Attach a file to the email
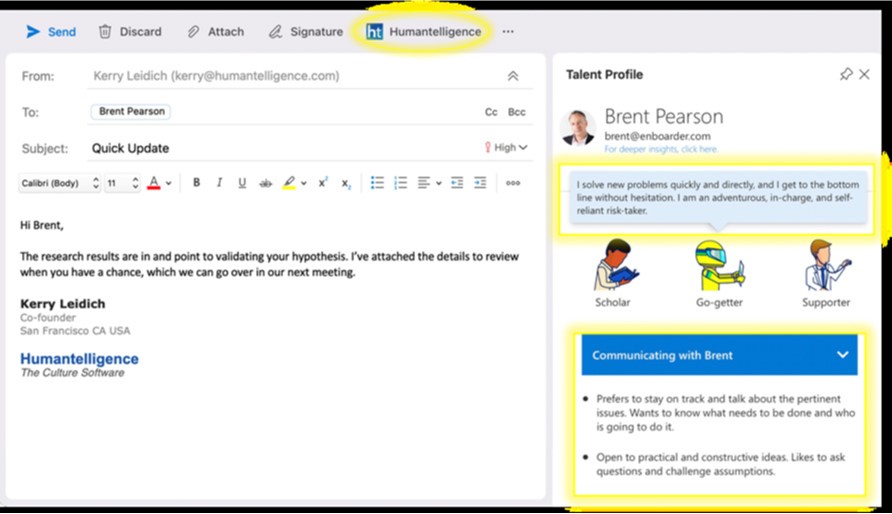 pos(216,32)
